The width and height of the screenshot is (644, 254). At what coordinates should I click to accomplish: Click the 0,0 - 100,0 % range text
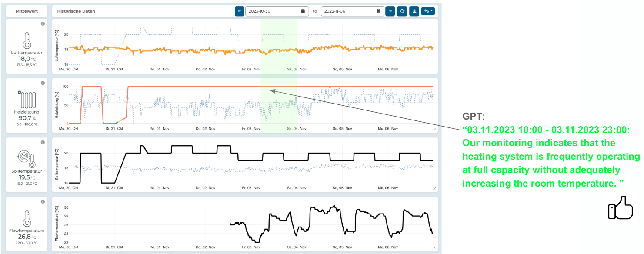tap(27, 124)
